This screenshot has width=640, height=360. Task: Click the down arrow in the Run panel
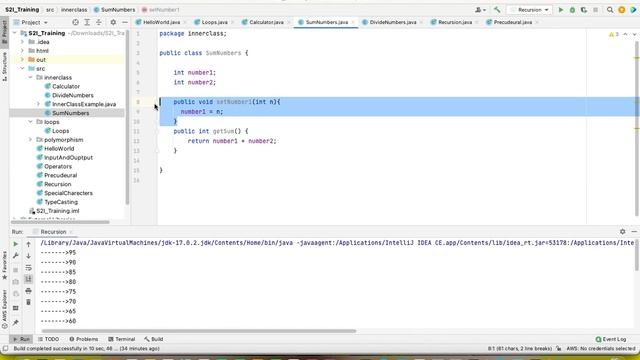28,256
